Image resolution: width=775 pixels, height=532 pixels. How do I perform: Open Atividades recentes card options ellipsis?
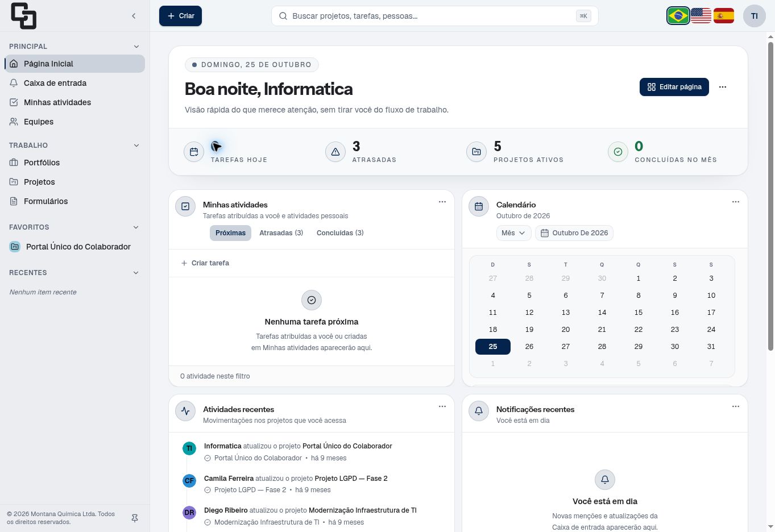442,406
